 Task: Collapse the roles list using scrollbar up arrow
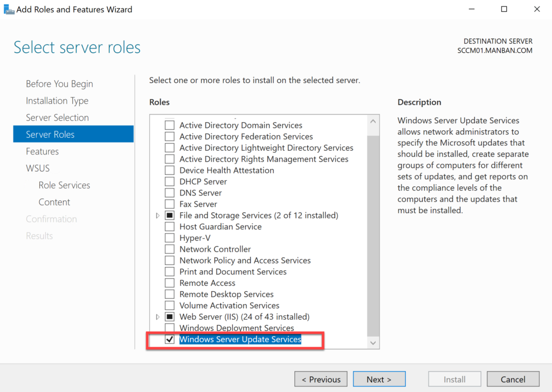point(372,121)
